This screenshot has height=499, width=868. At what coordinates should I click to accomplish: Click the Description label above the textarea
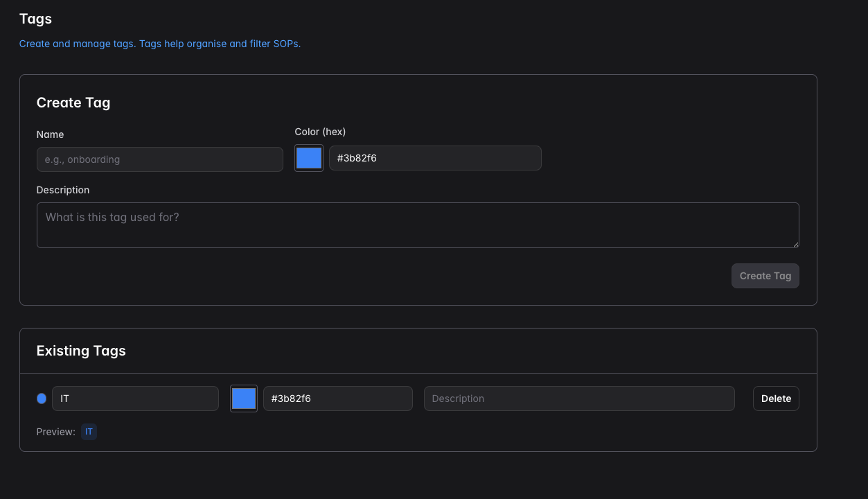pyautogui.click(x=63, y=190)
